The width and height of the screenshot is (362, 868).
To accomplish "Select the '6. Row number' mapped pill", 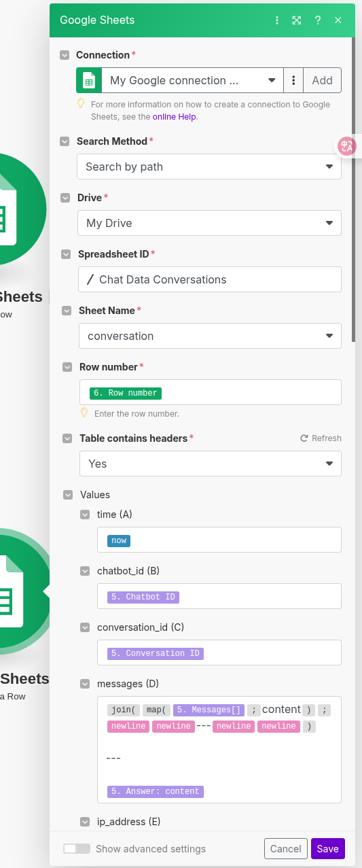I will (126, 393).
